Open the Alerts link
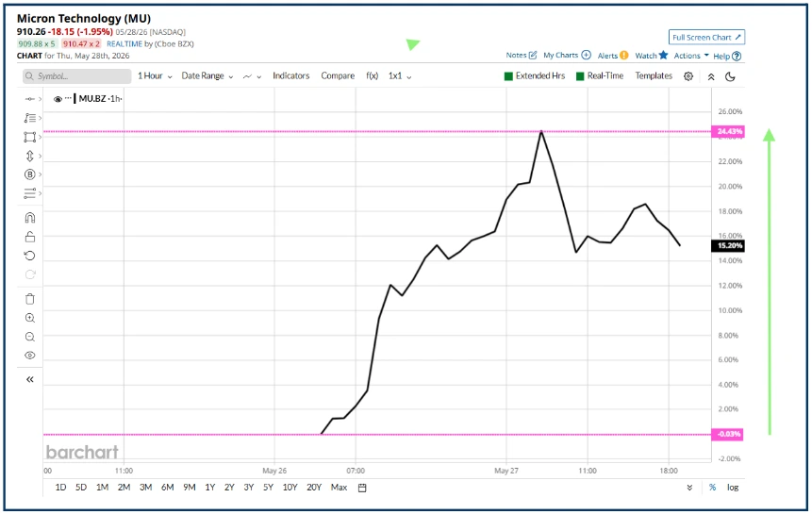Image resolution: width=812 pixels, height=514 pixels. coord(613,56)
